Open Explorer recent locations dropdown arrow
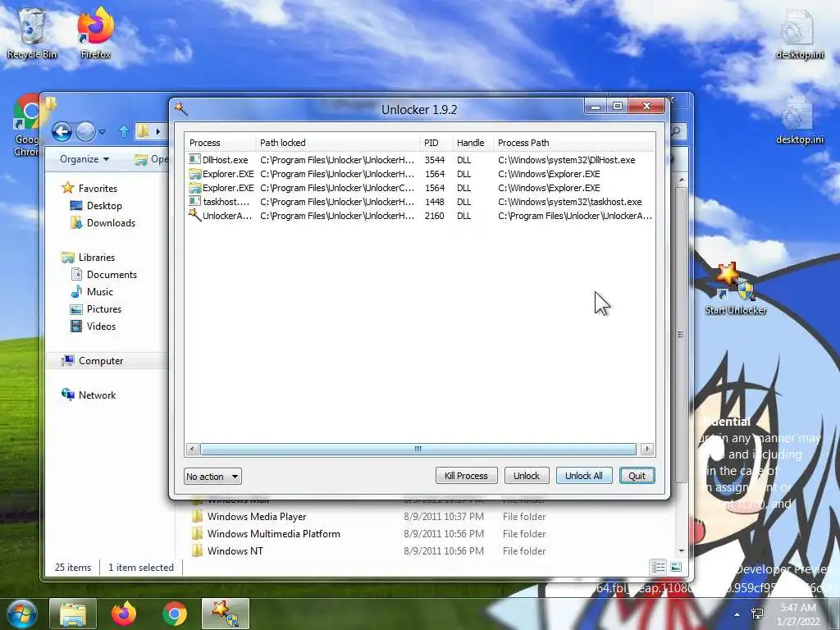The height and width of the screenshot is (630, 840). 103,131
